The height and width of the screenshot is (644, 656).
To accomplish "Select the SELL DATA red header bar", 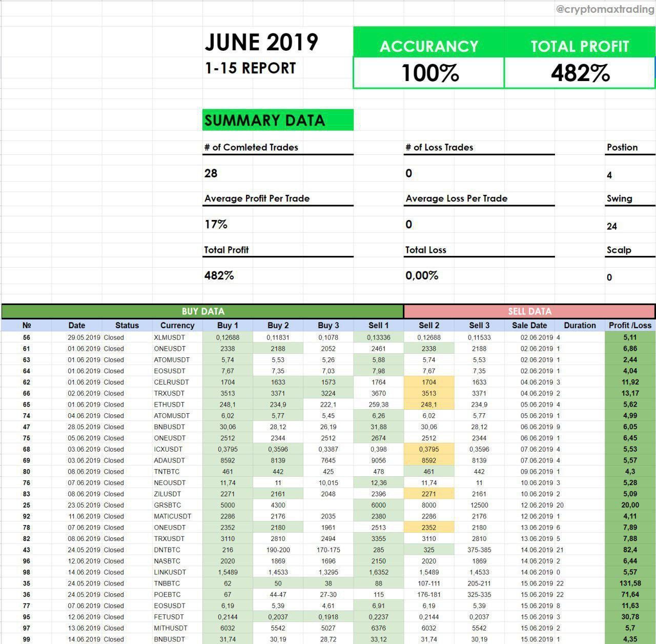I will 529,311.
